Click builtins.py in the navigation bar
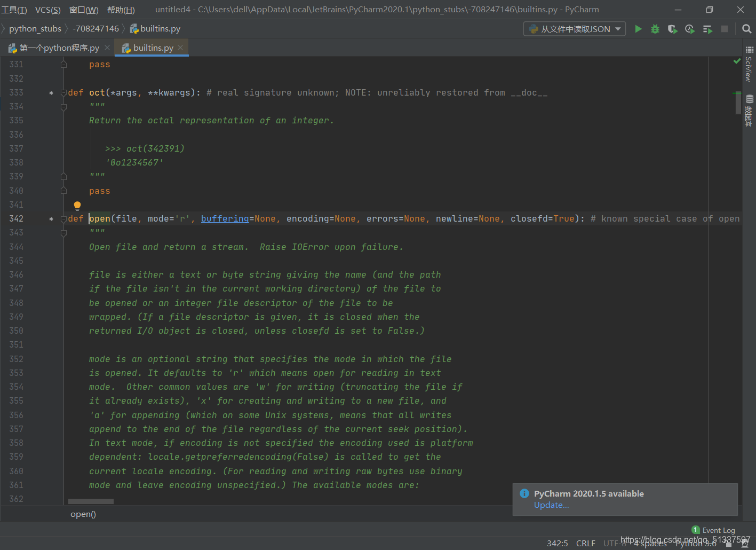 pyautogui.click(x=155, y=28)
